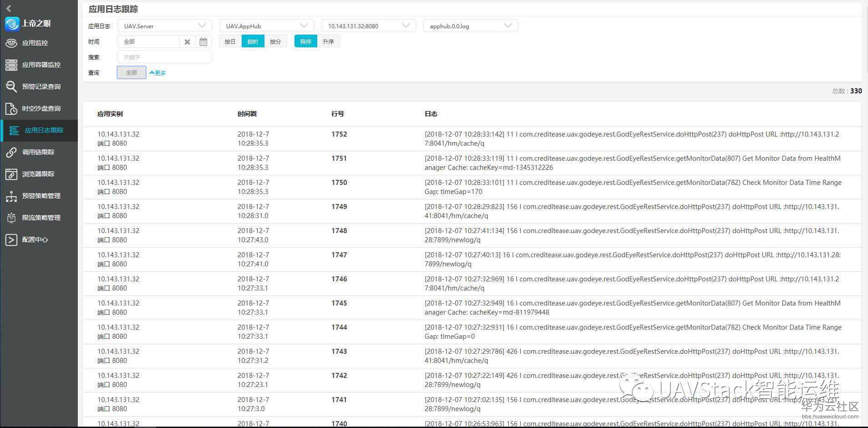Click the 应用监控 eye icon
This screenshot has width=868, height=428.
(x=11, y=43)
